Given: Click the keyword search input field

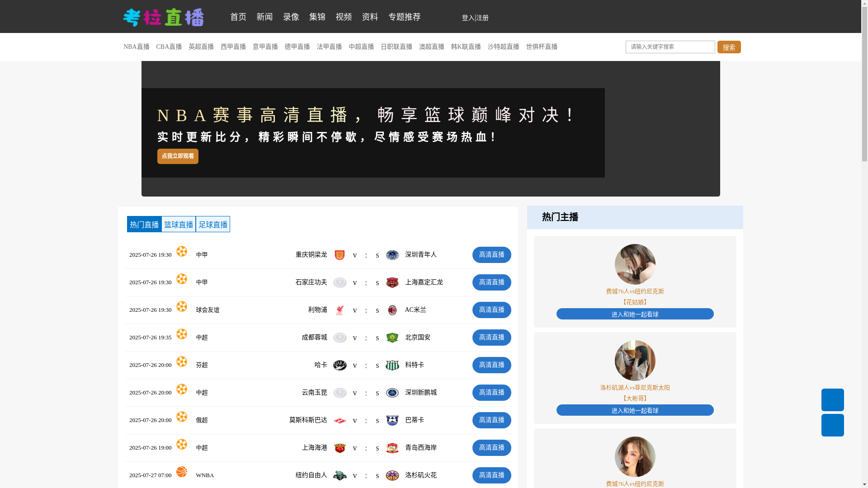Looking at the screenshot, I should click(x=670, y=47).
